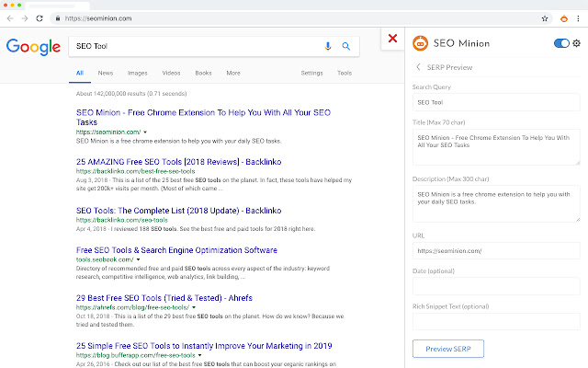Open the Chrome three-dot menu
The height and width of the screenshot is (368, 588).
(578, 18)
